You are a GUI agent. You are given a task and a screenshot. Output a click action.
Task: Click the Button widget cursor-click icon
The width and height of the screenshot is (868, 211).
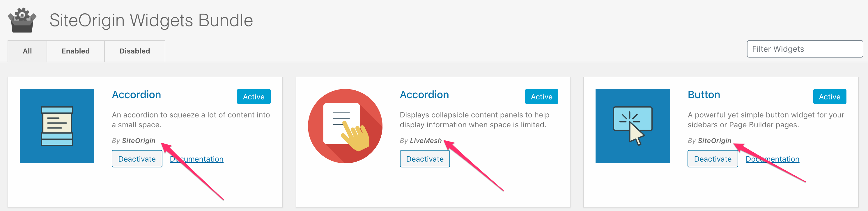tap(633, 126)
